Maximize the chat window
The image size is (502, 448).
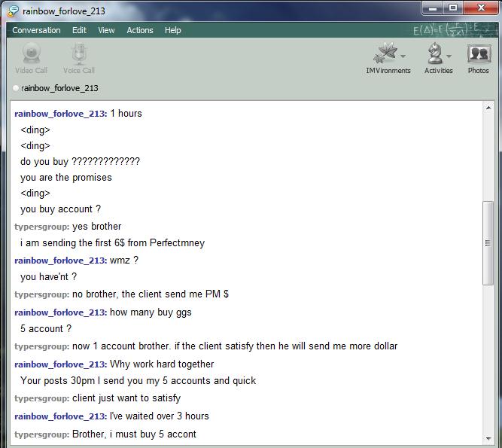click(453, 8)
